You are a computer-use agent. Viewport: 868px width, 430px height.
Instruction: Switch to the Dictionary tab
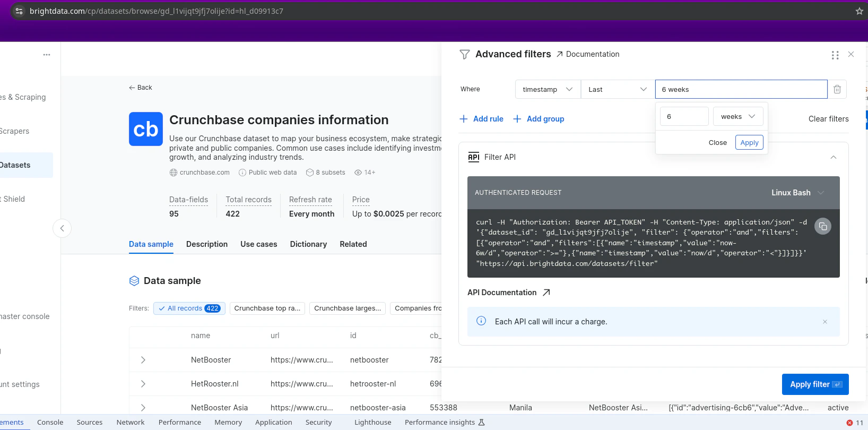308,244
